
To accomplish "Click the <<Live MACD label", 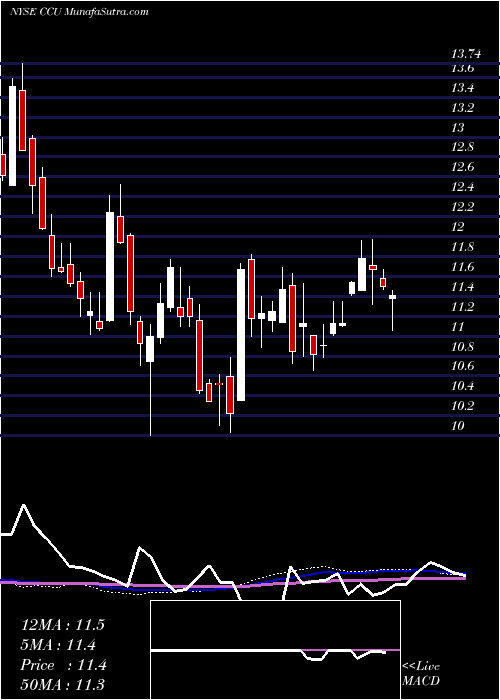I will point(421,674).
